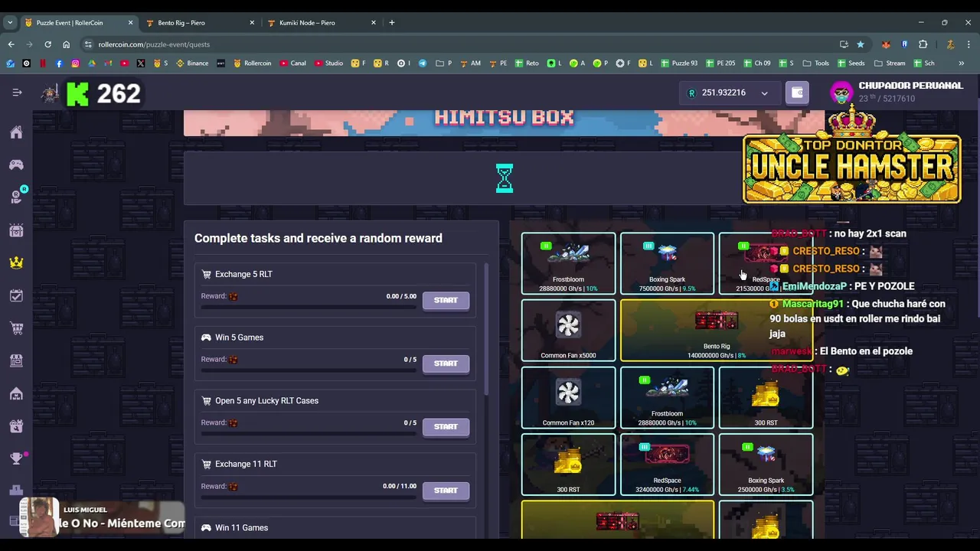The image size is (980, 551).
Task: Open the X (Twitter) bookmark icon
Action: click(141, 64)
